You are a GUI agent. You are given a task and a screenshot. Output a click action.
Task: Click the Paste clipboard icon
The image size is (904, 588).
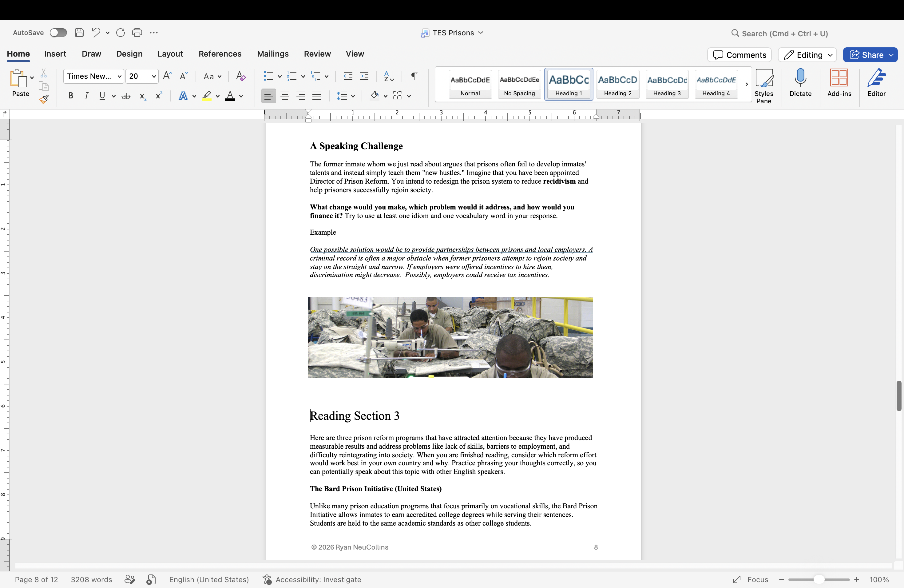(x=18, y=78)
